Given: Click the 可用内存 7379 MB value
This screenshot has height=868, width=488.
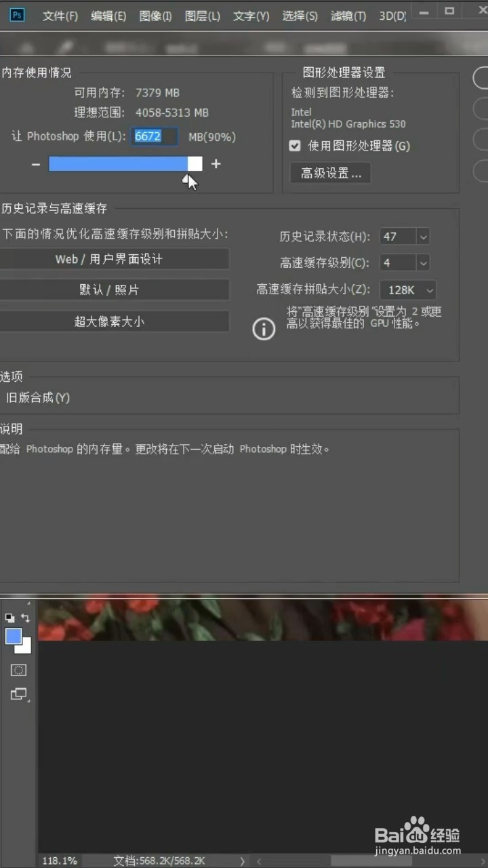Looking at the screenshot, I should pyautogui.click(x=157, y=92).
